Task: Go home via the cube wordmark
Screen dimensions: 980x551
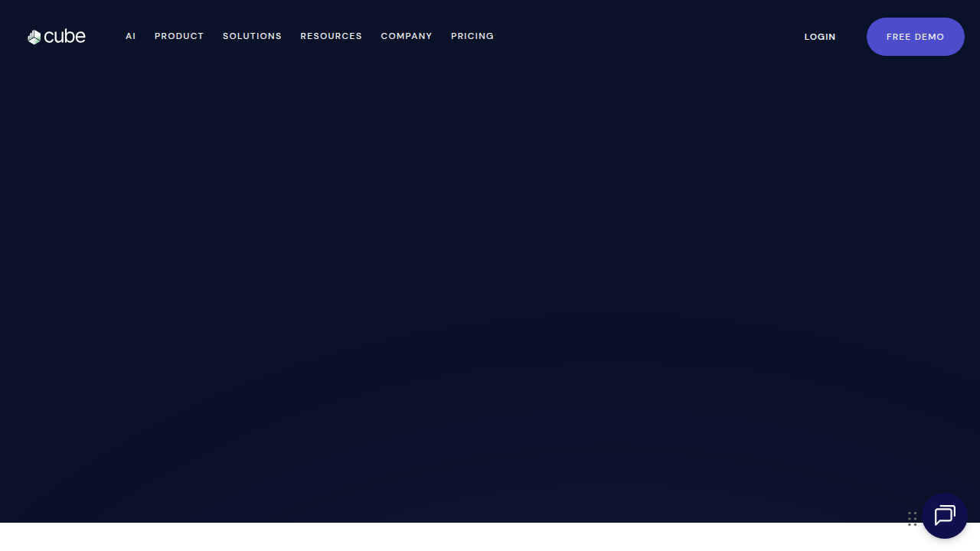Action: 65,36
